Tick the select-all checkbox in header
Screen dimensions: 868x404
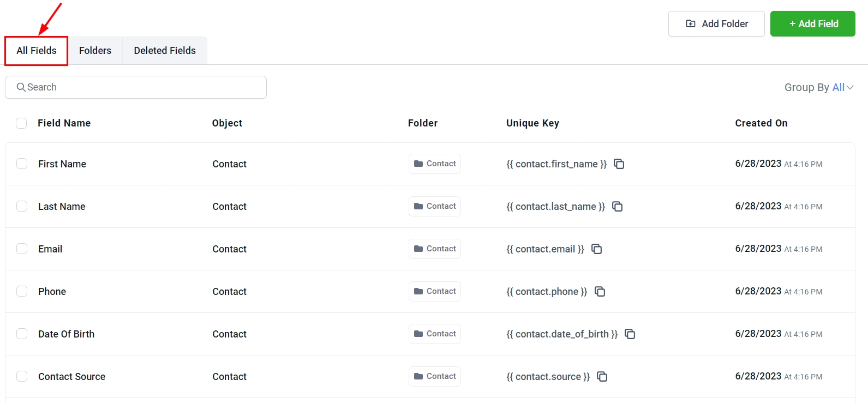(21, 123)
